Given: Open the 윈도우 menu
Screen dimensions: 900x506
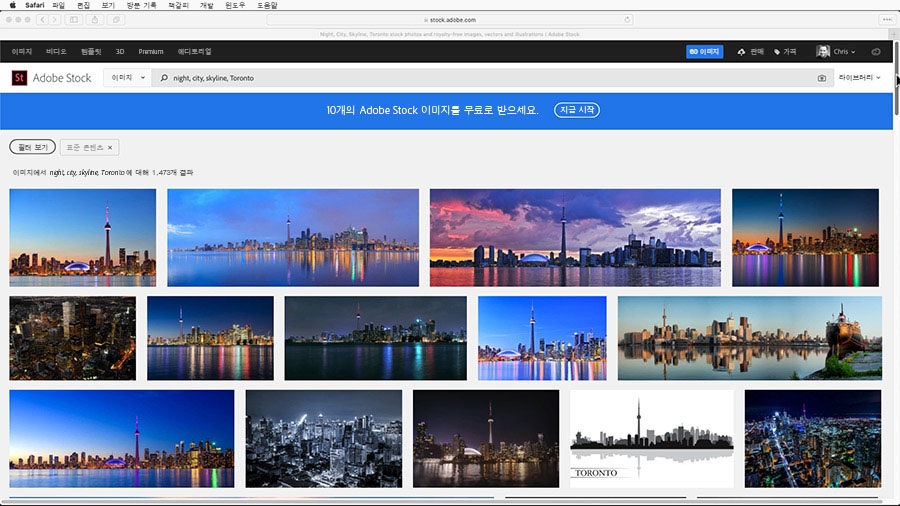Looking at the screenshot, I should [x=235, y=5].
